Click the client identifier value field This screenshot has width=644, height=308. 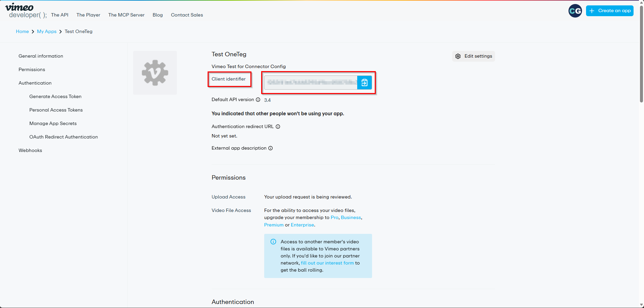[x=311, y=83]
